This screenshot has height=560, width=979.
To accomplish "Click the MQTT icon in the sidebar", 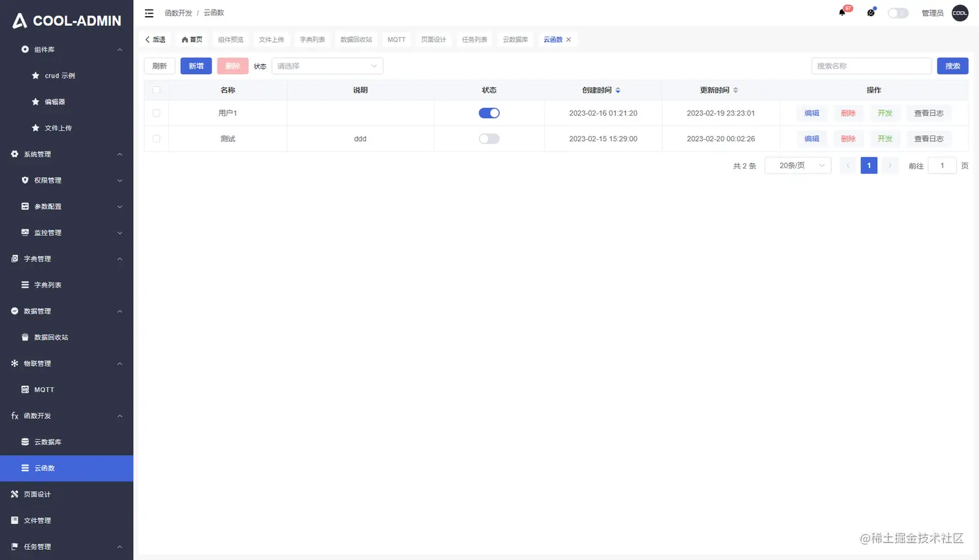I will point(25,390).
